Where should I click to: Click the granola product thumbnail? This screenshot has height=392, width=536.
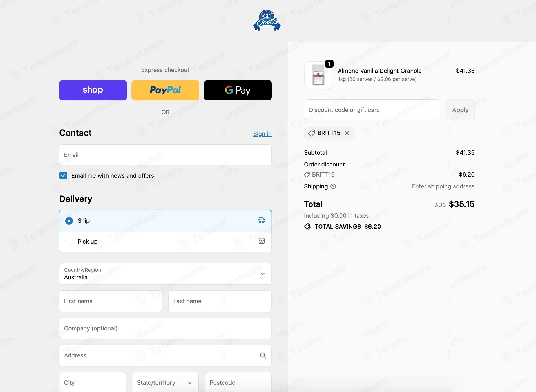click(318, 75)
